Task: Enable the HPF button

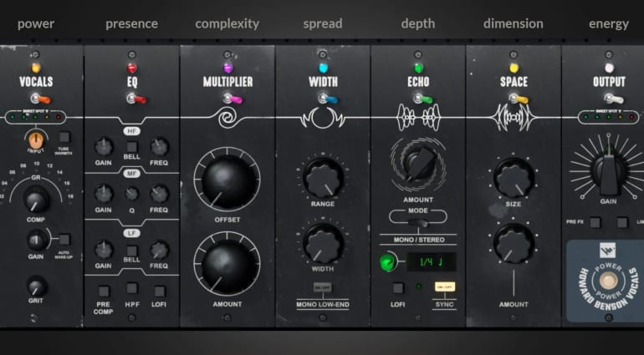Action: (131, 288)
